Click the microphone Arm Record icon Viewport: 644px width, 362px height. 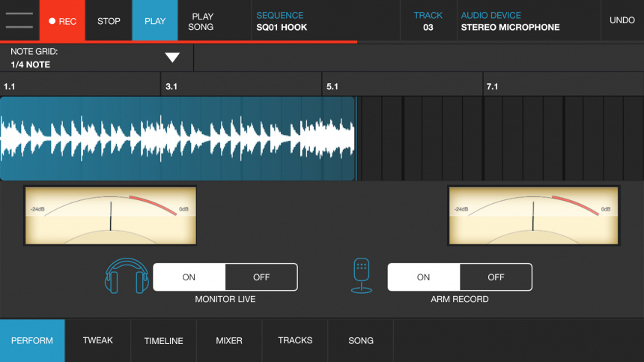tap(362, 277)
